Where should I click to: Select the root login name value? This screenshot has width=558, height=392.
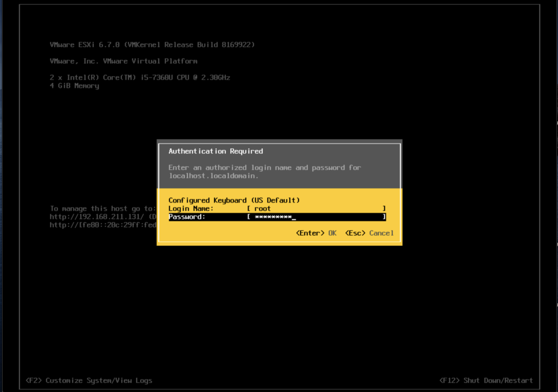262,208
